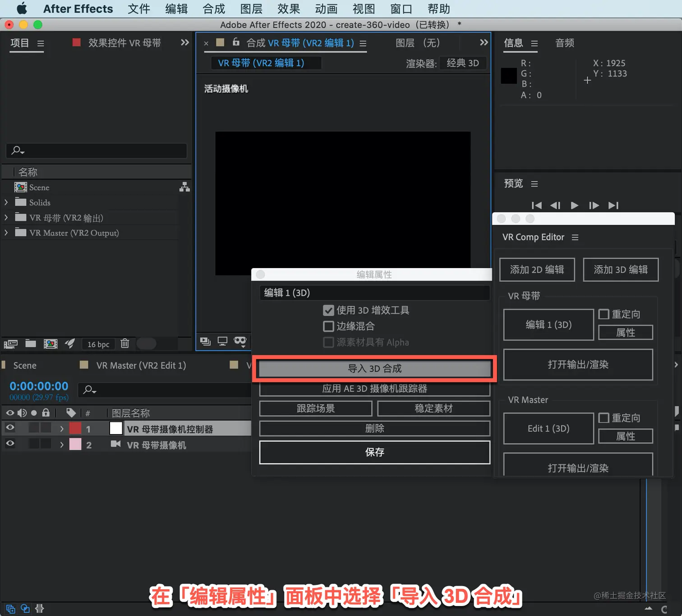
Task: Expand layer 2 VR 母带摄像机 properties
Action: coord(62,445)
